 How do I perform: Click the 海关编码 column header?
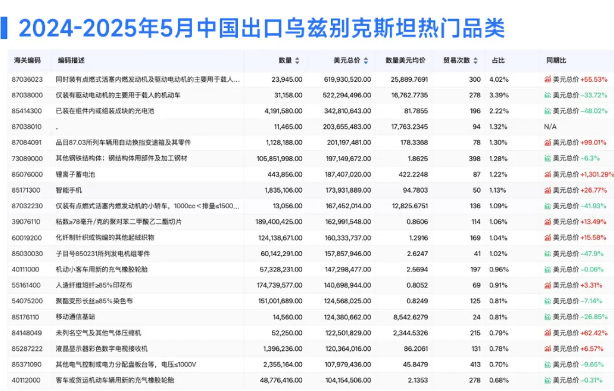tap(27, 60)
